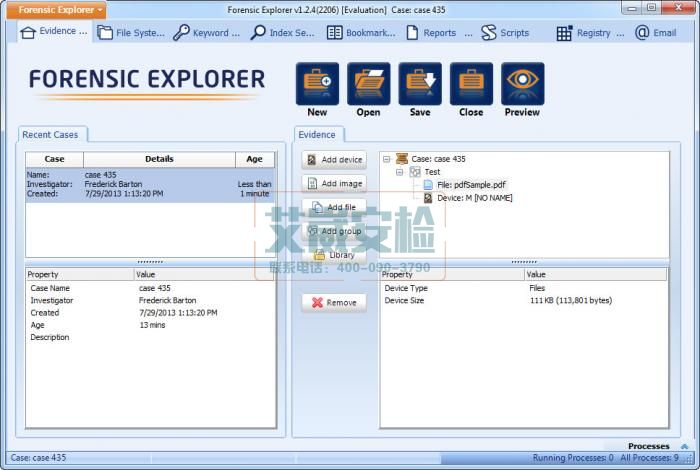The width and height of the screenshot is (700, 470).
Task: Click the Close case icon
Action: click(471, 84)
